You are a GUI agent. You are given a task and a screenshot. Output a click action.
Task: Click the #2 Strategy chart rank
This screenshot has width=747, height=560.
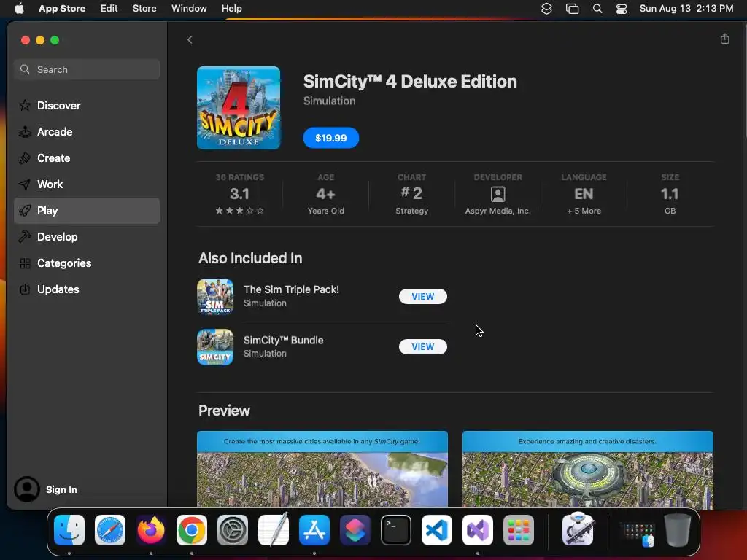coord(411,194)
